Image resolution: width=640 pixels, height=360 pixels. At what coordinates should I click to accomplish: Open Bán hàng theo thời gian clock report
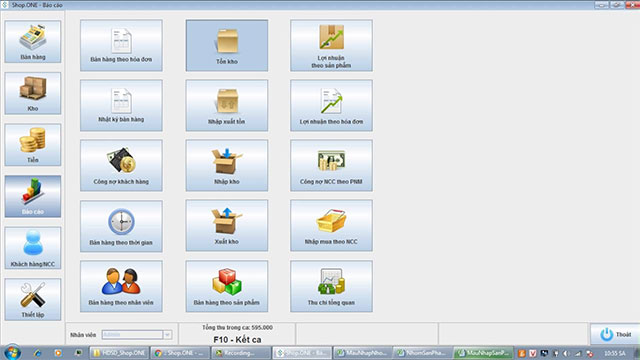[121, 226]
